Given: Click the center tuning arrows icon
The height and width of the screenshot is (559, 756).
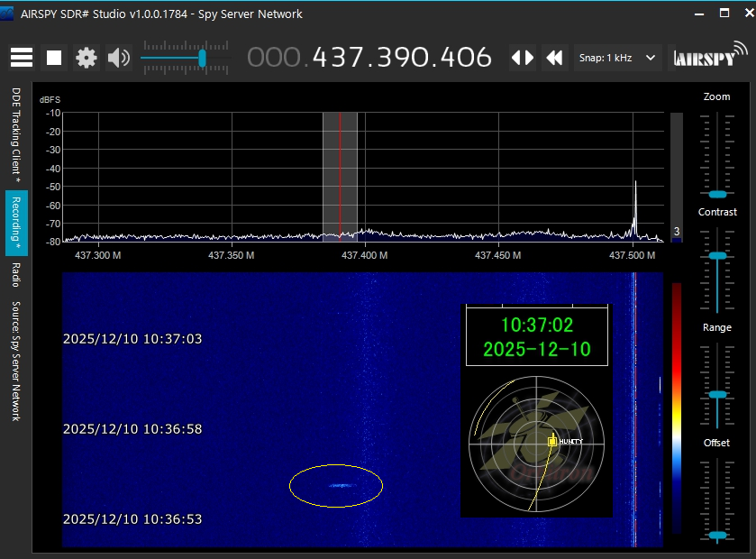Looking at the screenshot, I should 523,58.
